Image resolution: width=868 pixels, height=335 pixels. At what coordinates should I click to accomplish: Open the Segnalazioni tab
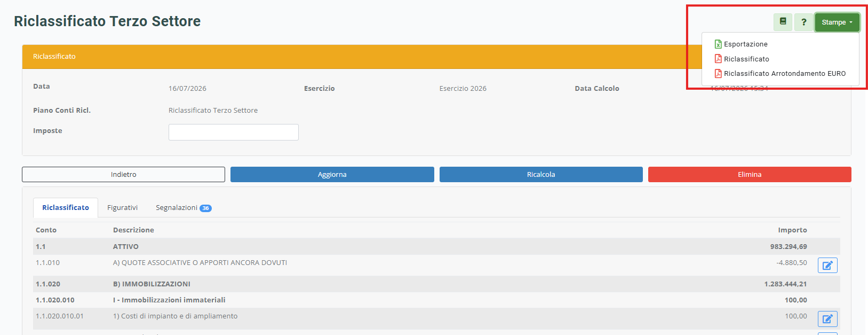point(184,208)
